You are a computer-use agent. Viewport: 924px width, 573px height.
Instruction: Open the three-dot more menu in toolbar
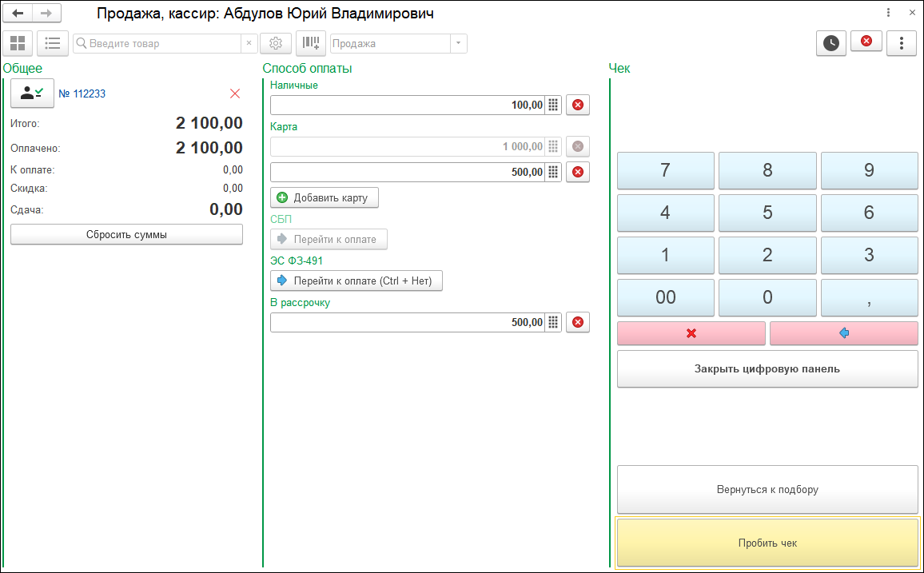pos(902,43)
